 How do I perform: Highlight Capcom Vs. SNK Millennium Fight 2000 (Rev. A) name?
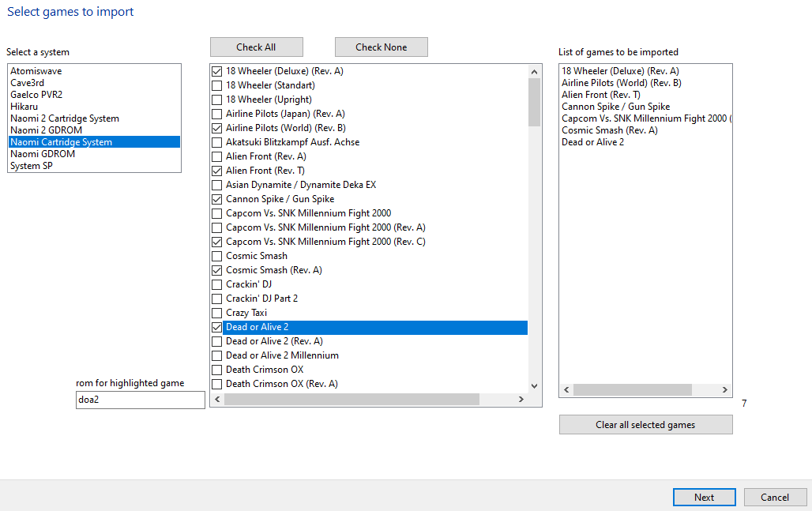coord(325,227)
